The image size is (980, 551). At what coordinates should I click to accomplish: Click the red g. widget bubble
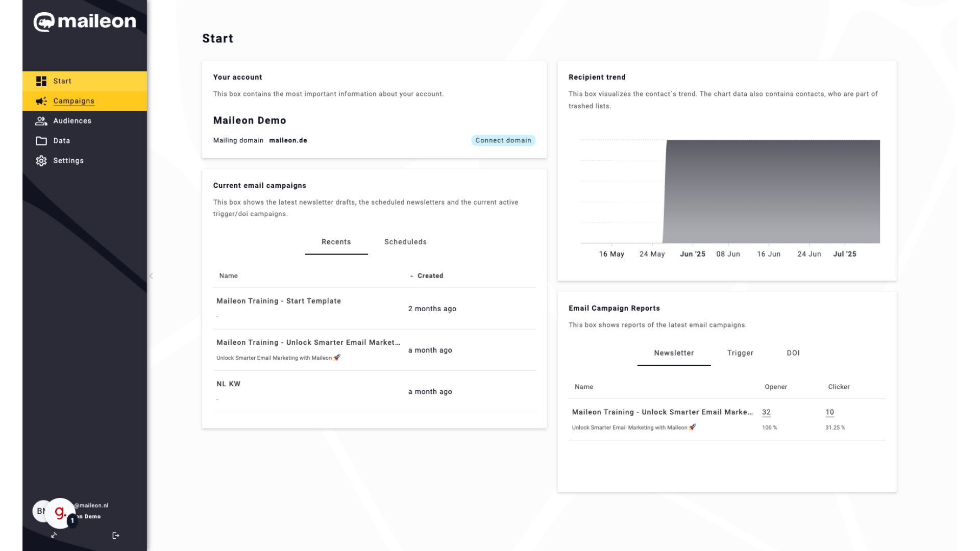click(x=60, y=512)
